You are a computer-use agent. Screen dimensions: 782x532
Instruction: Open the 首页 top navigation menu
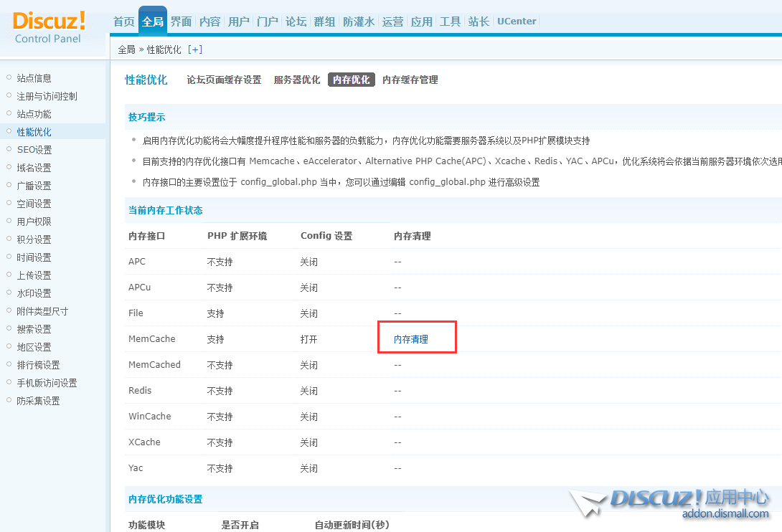[x=124, y=22]
